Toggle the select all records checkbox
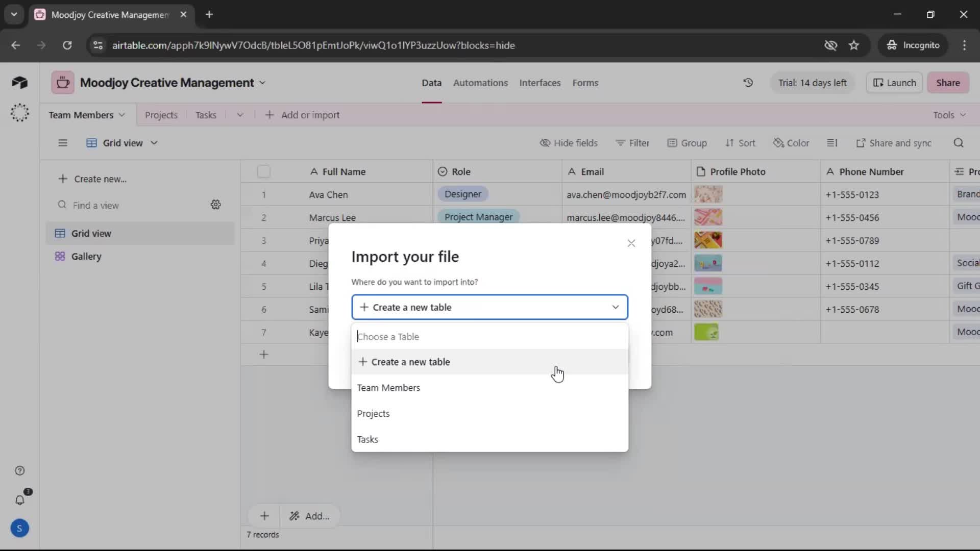 (264, 172)
